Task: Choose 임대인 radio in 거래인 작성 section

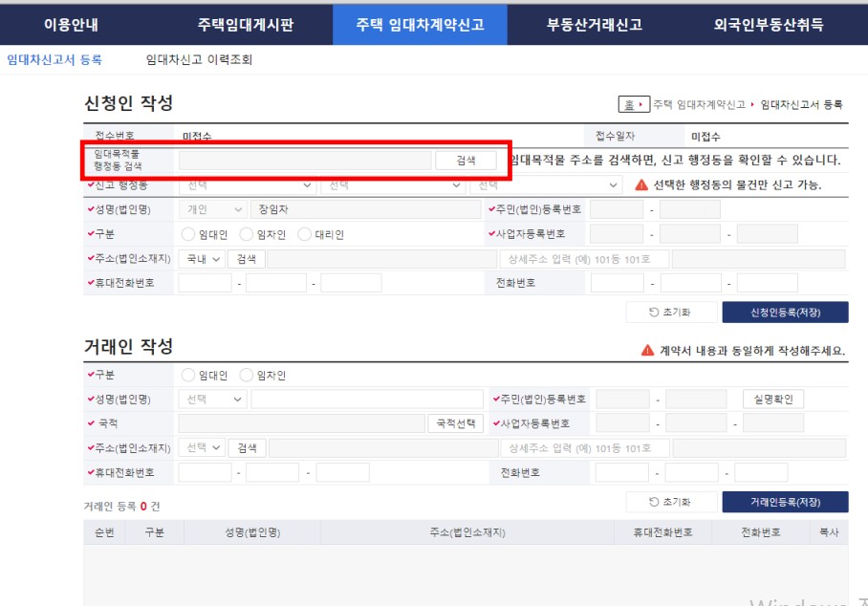Action: [x=186, y=375]
